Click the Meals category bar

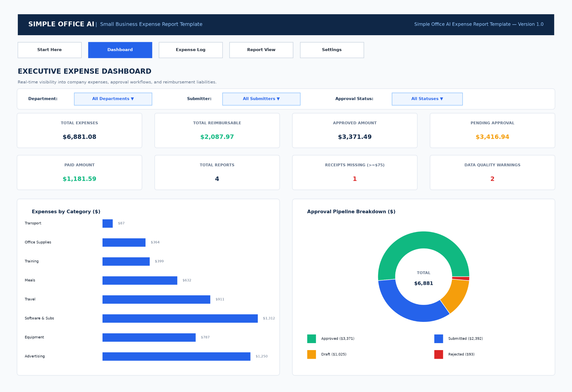click(x=140, y=281)
